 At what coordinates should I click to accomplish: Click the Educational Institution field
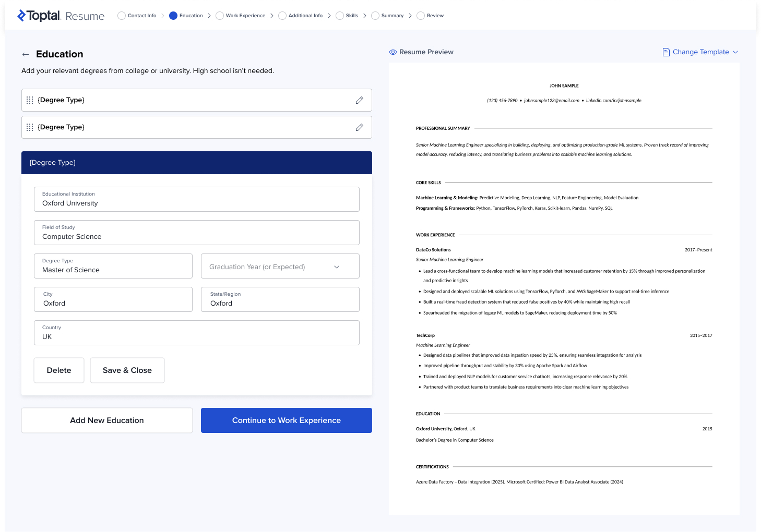coord(197,199)
